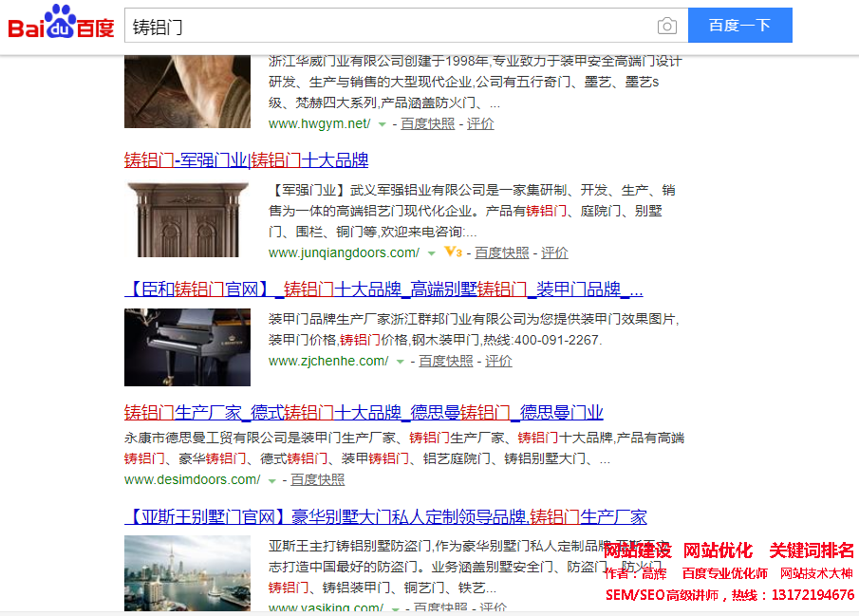859x616 pixels.
Task: Click the piano thumbnail image
Action: (x=187, y=346)
